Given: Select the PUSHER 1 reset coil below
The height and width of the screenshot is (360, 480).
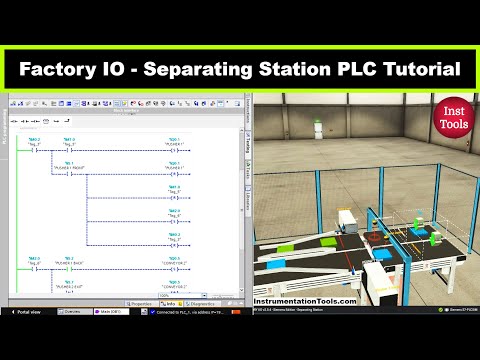Looking at the screenshot, I should (175, 174).
